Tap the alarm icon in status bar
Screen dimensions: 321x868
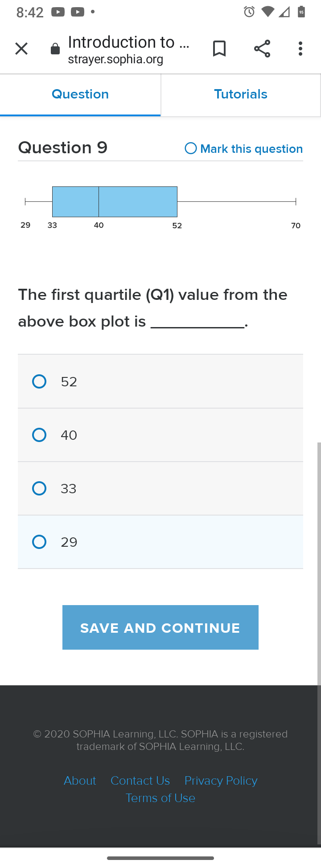click(249, 12)
